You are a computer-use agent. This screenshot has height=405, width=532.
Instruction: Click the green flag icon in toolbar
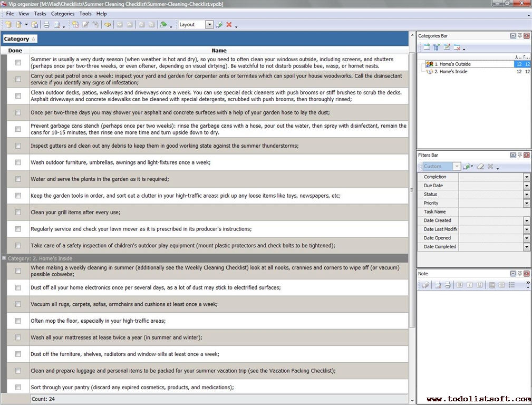click(x=163, y=25)
